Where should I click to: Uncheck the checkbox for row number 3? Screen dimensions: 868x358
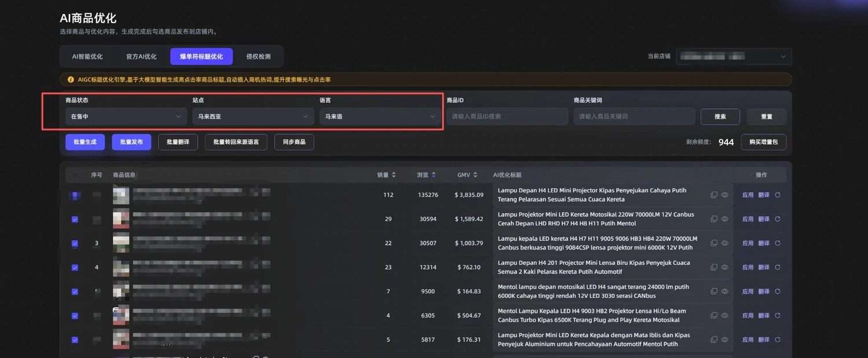[75, 244]
